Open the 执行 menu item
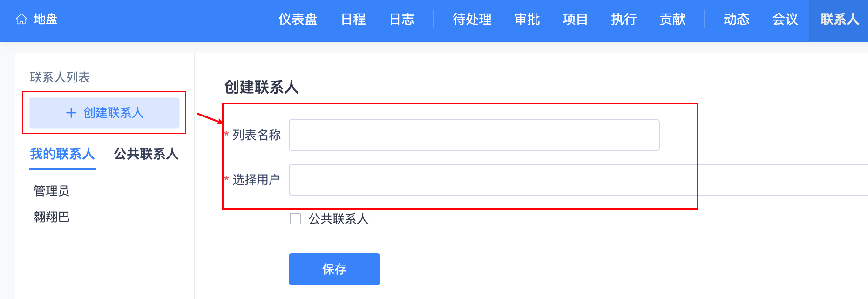Screen dimensions: 868x299 point(624,19)
